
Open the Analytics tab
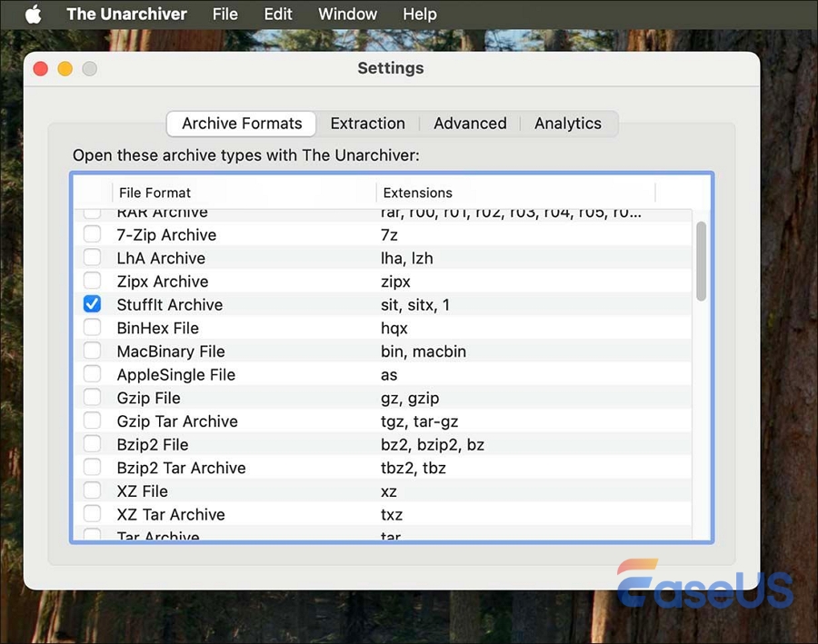567,124
